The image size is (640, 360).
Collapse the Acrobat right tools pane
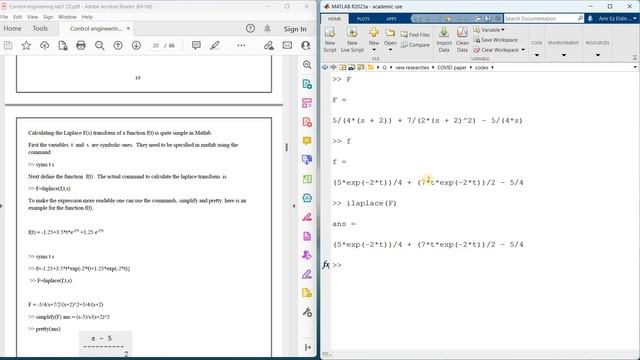pyautogui.click(x=294, y=206)
